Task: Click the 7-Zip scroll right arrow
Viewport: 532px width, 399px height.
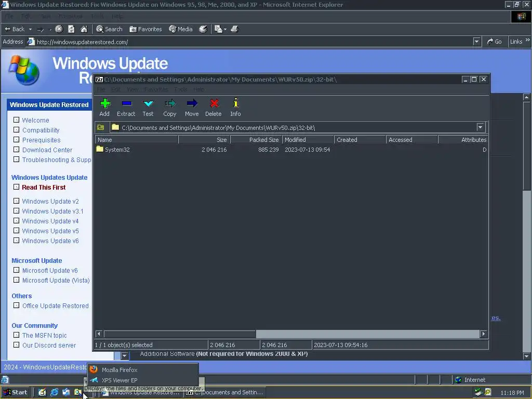Action: (x=484, y=334)
